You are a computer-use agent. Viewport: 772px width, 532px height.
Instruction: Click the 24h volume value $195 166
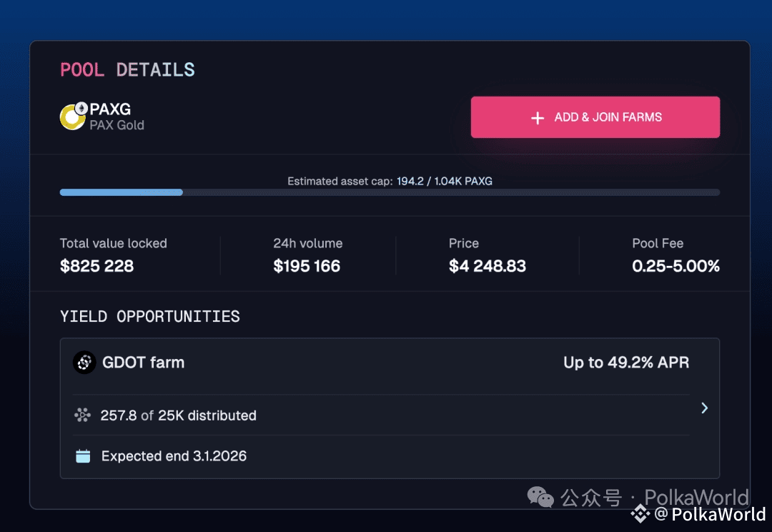307,267
